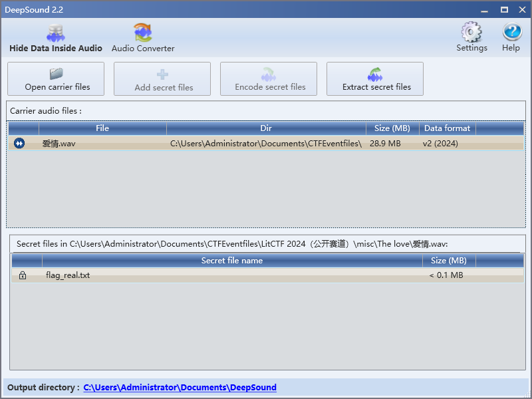Click the carrier list Size (MB) header
Viewport: 532px width, 399px height.
coord(392,128)
